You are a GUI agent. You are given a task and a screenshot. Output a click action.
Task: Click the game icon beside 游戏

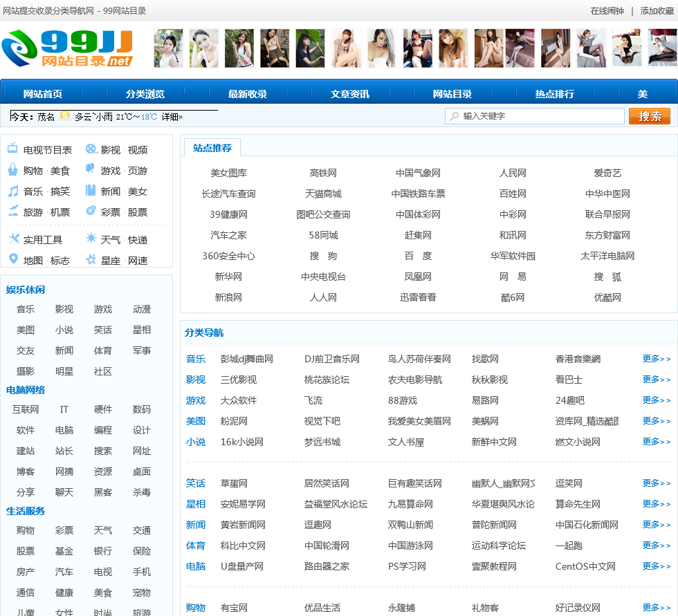point(90,169)
